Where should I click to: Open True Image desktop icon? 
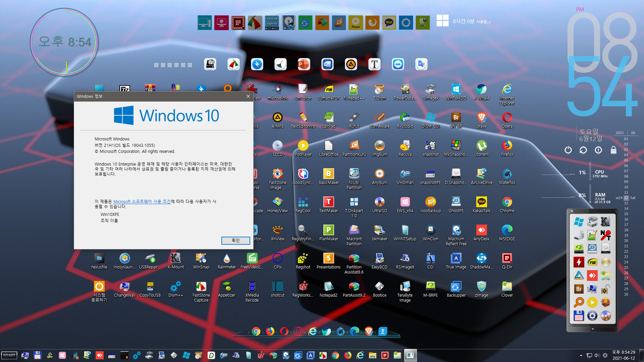click(x=456, y=261)
